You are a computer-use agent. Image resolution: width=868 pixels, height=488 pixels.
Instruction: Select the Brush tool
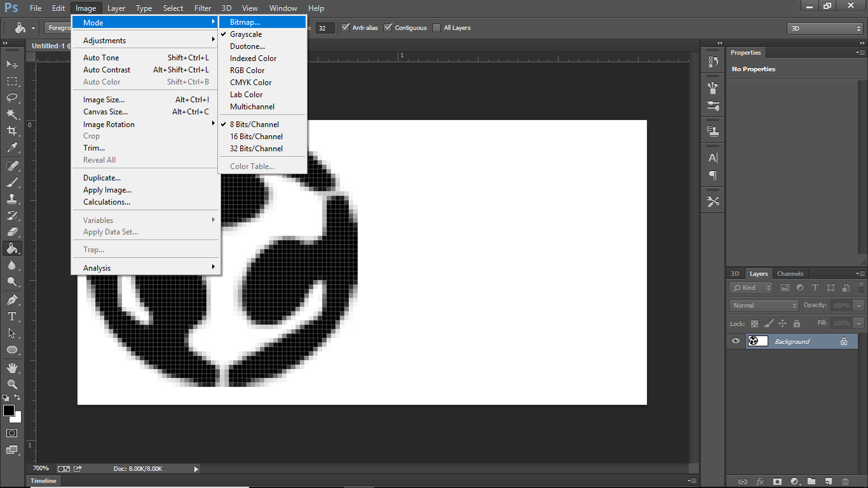tap(12, 182)
